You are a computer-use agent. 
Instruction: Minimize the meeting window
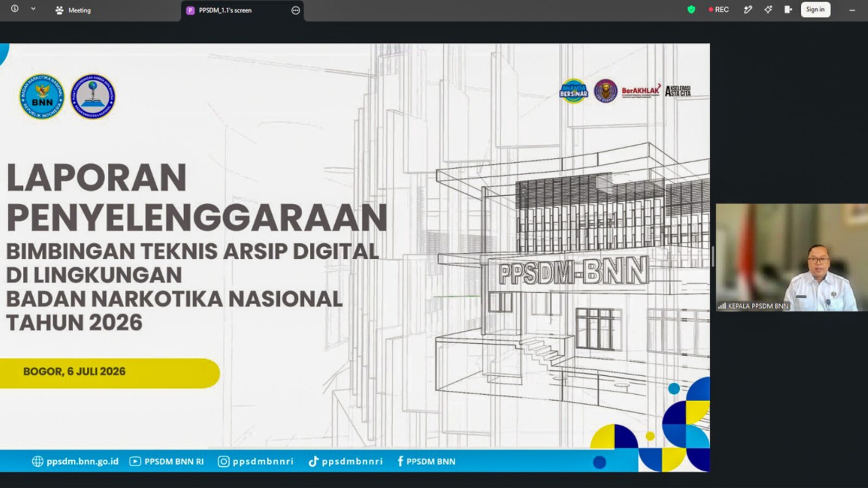[852, 10]
